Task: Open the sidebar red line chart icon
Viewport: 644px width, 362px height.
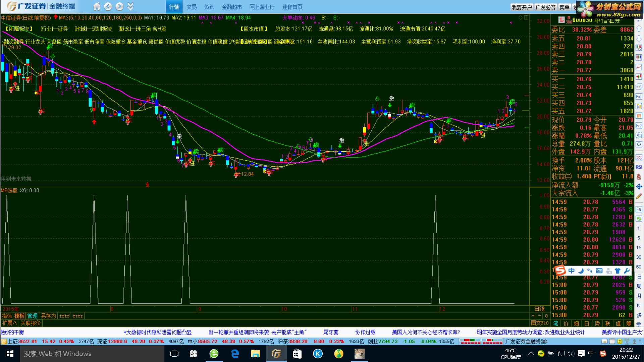Action: 639,67
